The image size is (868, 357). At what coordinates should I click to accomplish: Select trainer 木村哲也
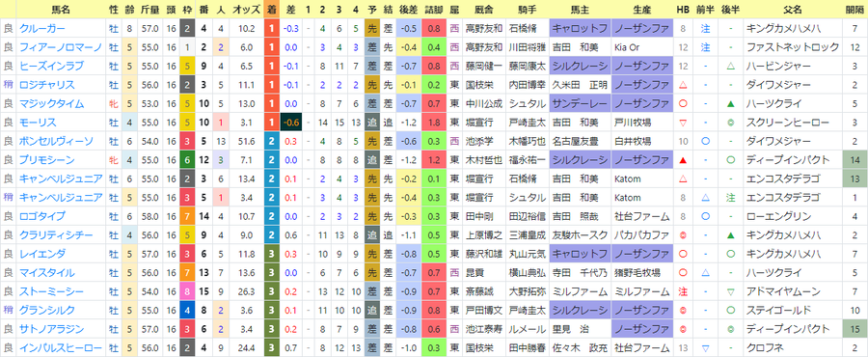(x=484, y=160)
